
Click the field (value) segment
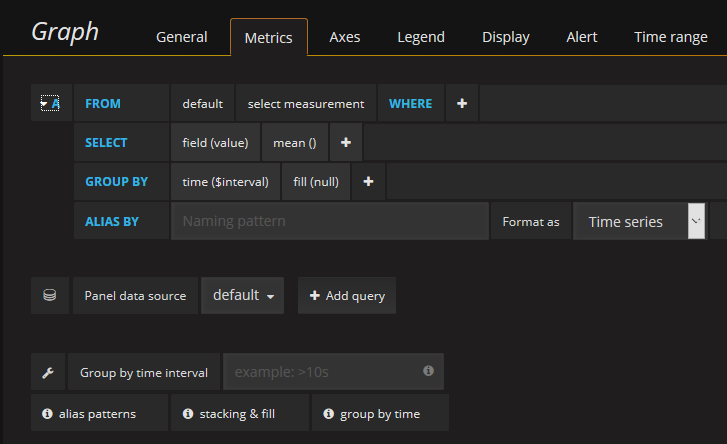coord(215,142)
